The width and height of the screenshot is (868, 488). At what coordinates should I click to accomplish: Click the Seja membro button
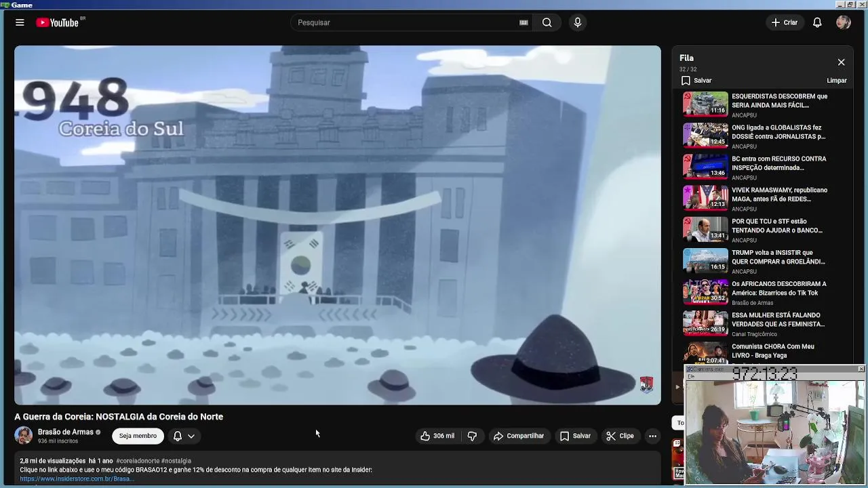(x=138, y=436)
